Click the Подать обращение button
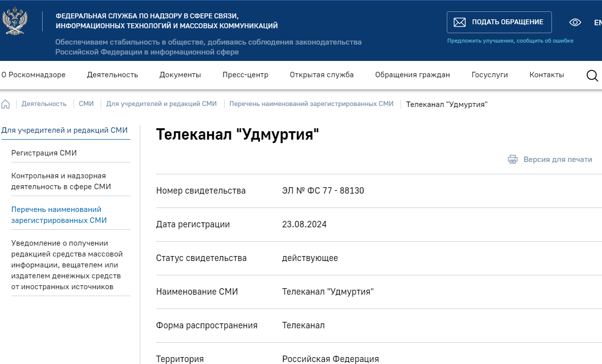The image size is (602, 364). (x=499, y=22)
